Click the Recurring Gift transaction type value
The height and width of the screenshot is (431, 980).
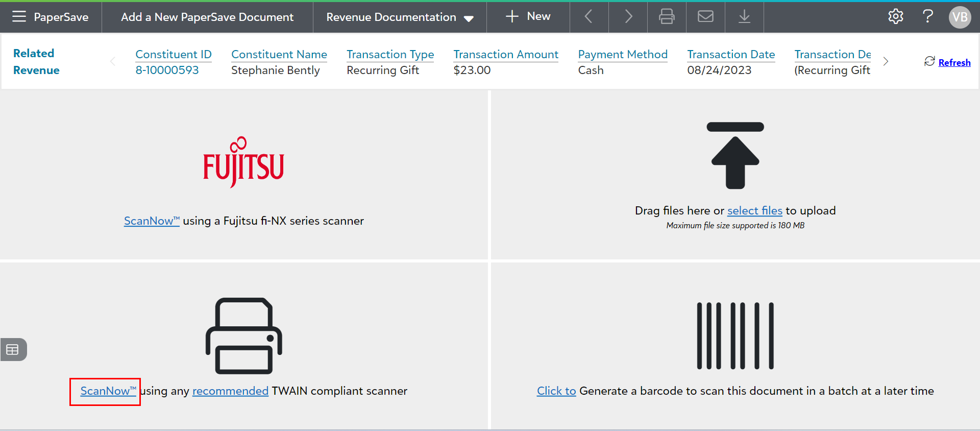click(383, 70)
